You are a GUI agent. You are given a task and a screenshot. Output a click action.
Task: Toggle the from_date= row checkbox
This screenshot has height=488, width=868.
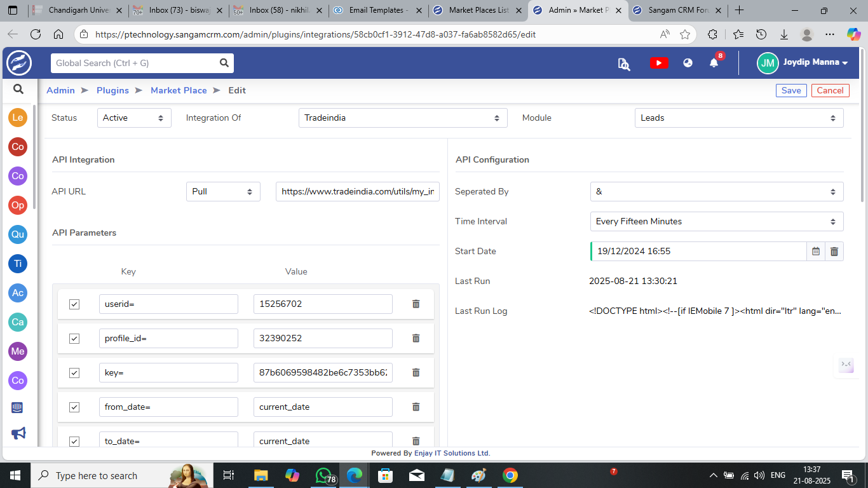tap(74, 407)
